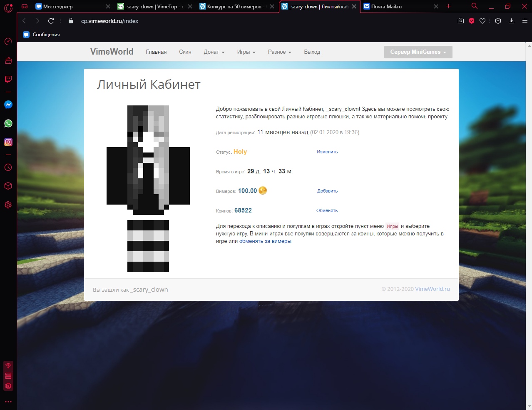The height and width of the screenshot is (410, 532).
Task: Take a snapshot with the camera icon
Action: point(461,21)
